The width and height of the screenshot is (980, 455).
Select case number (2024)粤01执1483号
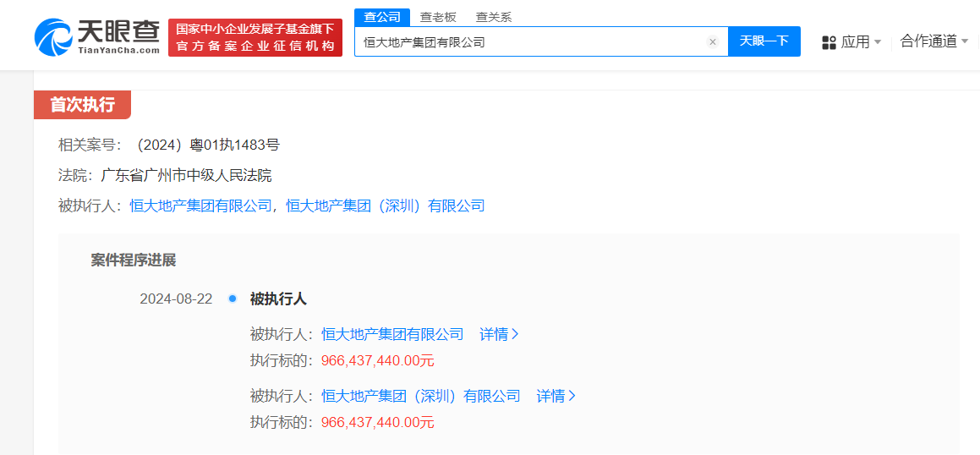click(207, 145)
